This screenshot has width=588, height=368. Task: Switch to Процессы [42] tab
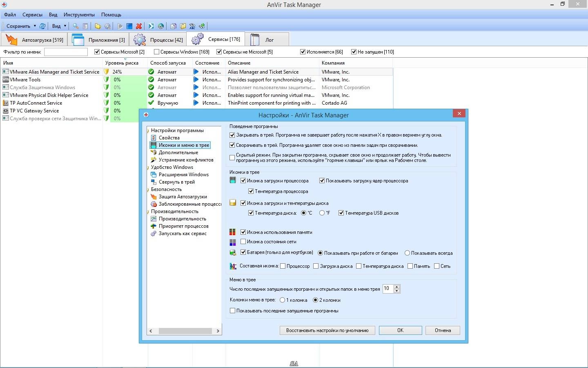tap(158, 40)
